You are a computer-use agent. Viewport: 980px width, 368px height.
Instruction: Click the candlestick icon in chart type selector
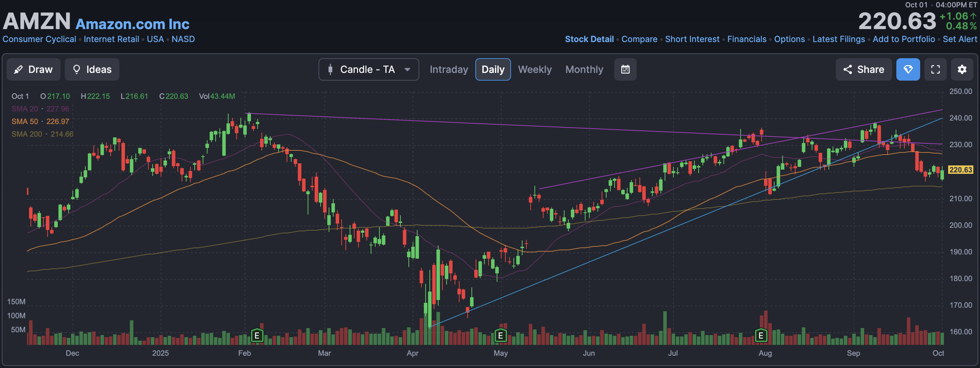coord(330,69)
